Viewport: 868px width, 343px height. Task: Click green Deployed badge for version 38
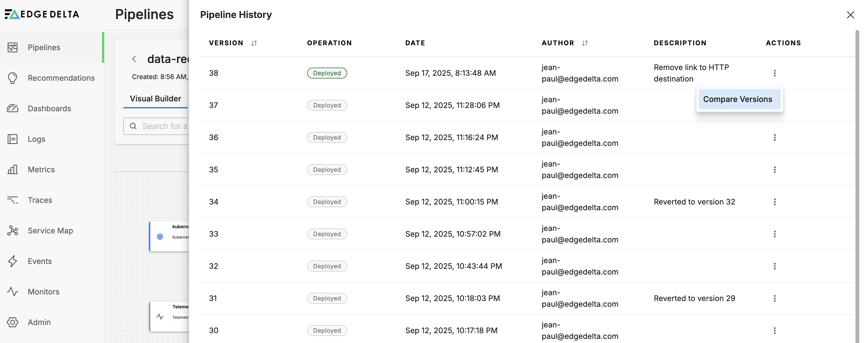327,73
